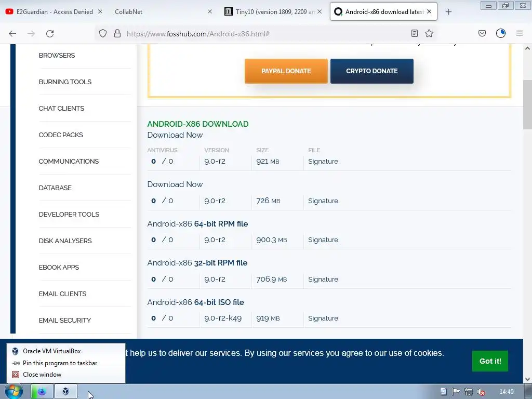Toggle reader view icon
Image resolution: width=532 pixels, height=399 pixels.
414,33
